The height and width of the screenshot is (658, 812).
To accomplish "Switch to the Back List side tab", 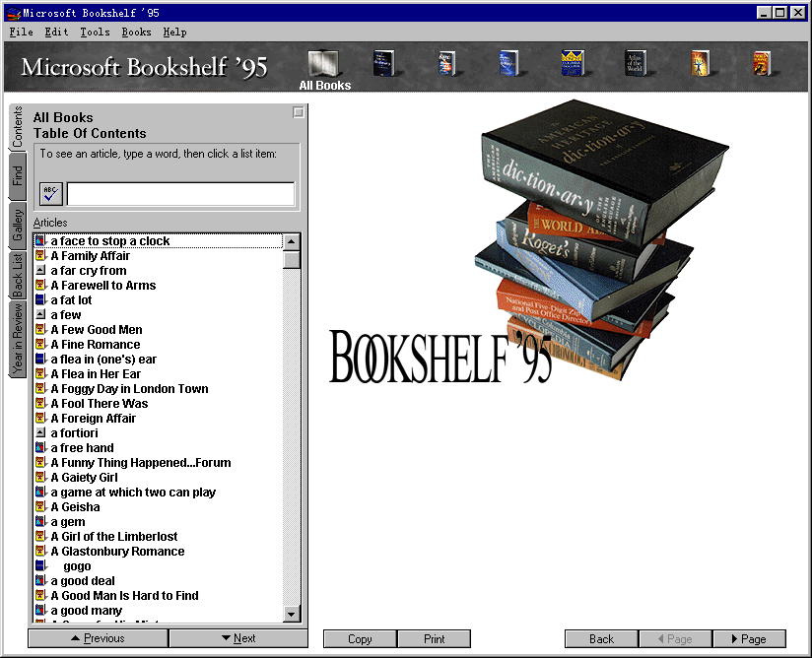I will click(x=18, y=276).
